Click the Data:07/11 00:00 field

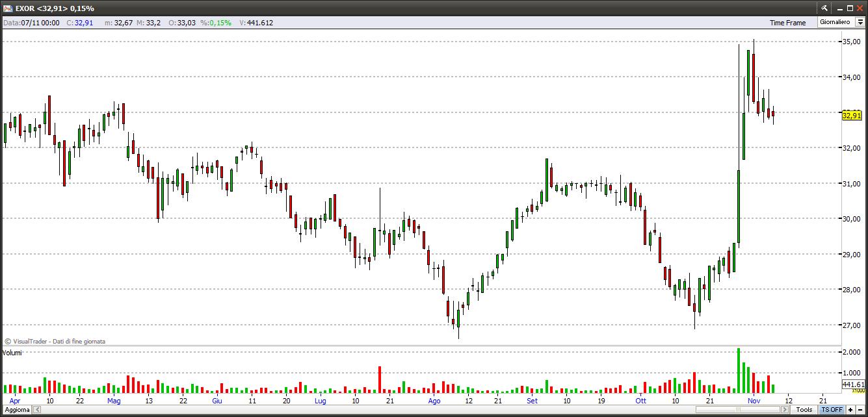[31, 23]
